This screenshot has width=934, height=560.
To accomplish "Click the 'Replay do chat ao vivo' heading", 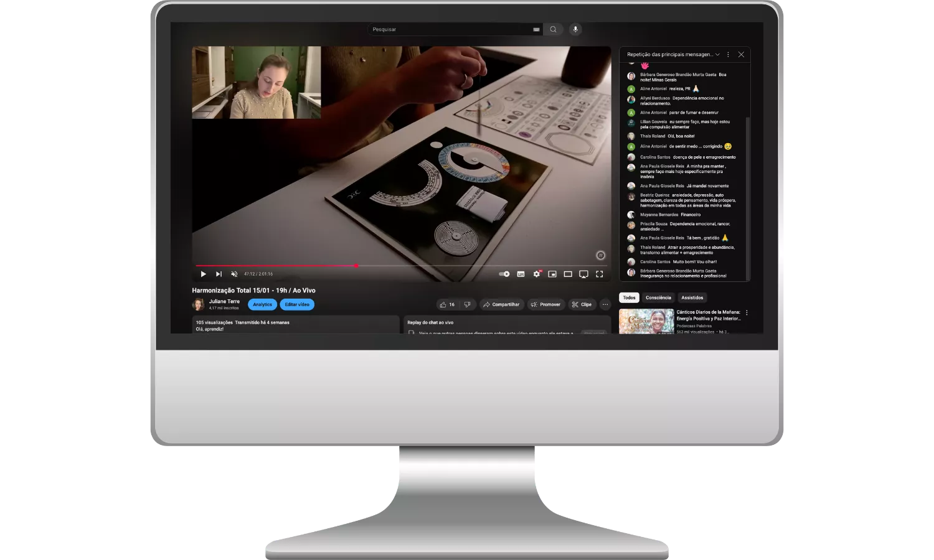I will point(430,322).
